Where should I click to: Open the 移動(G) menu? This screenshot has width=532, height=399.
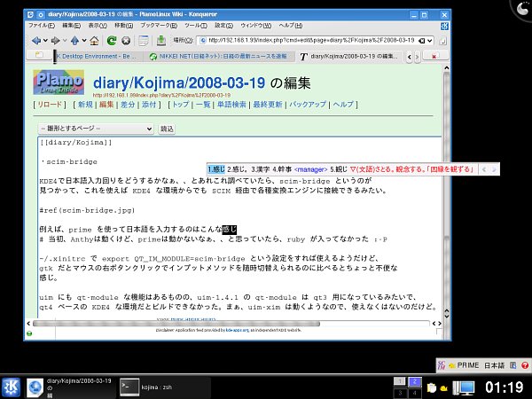[123, 26]
